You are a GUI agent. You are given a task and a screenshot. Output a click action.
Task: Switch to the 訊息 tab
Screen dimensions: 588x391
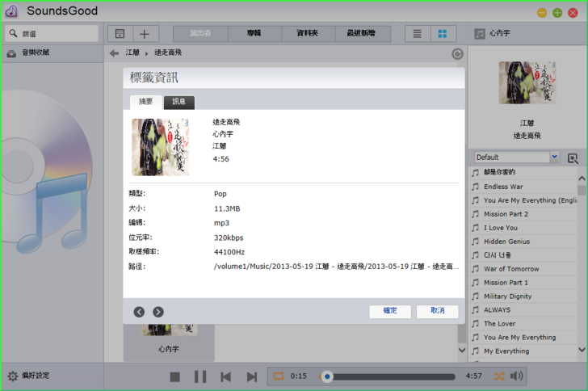(x=178, y=102)
